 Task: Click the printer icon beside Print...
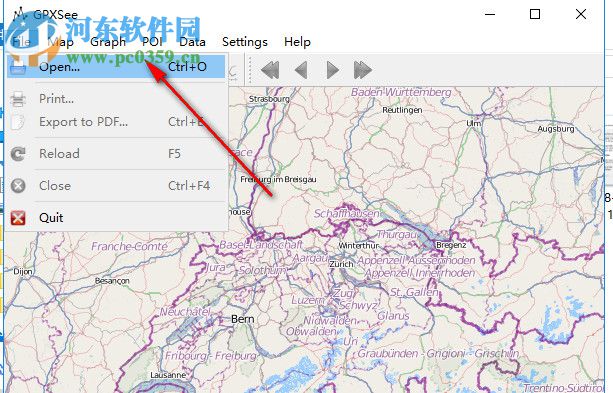tap(18, 99)
